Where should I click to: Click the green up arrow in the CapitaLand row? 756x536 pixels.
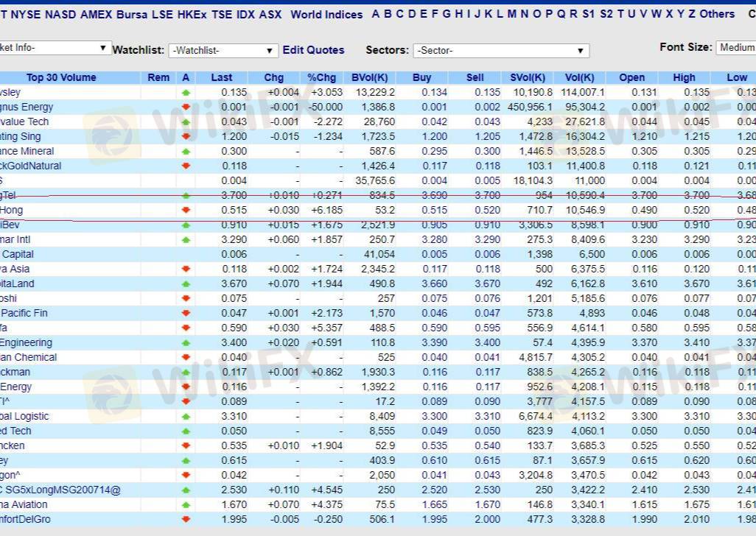click(186, 284)
